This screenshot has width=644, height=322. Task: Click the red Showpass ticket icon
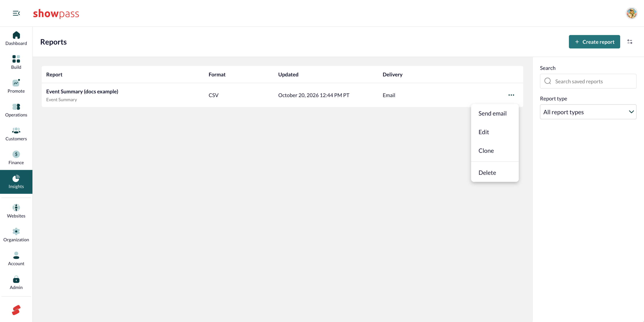[x=16, y=310]
